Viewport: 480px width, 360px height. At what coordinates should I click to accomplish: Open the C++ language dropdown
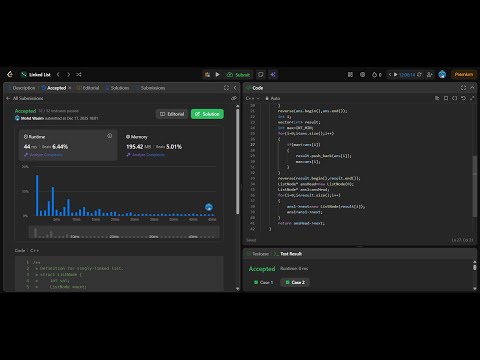[252, 98]
